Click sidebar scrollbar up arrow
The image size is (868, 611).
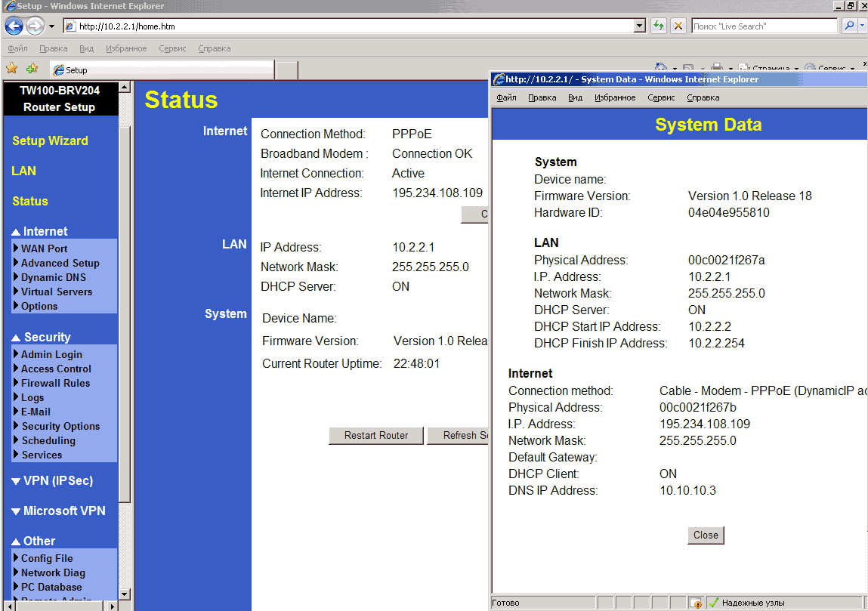[x=125, y=87]
